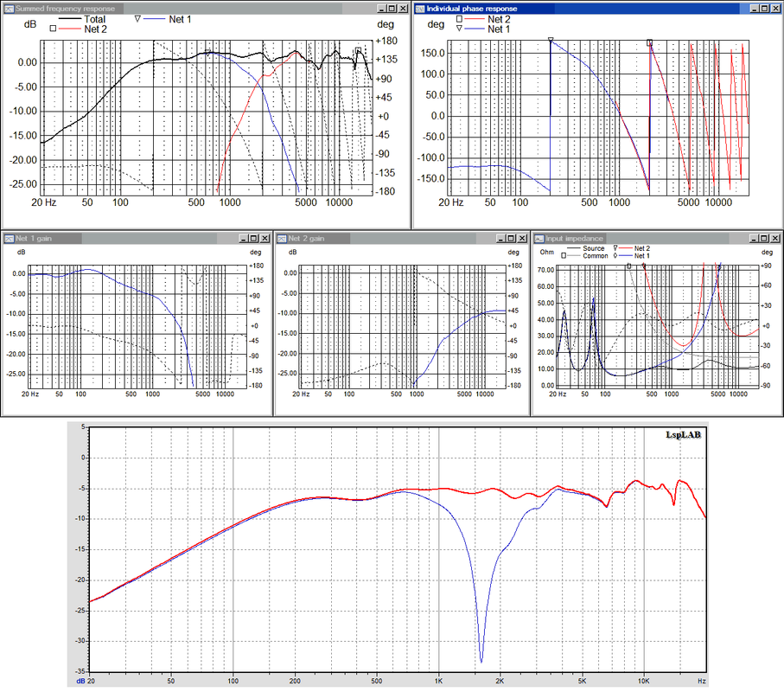Click Net 2 legend label in Input impedance
This screenshot has width=784, height=692.
[x=642, y=248]
